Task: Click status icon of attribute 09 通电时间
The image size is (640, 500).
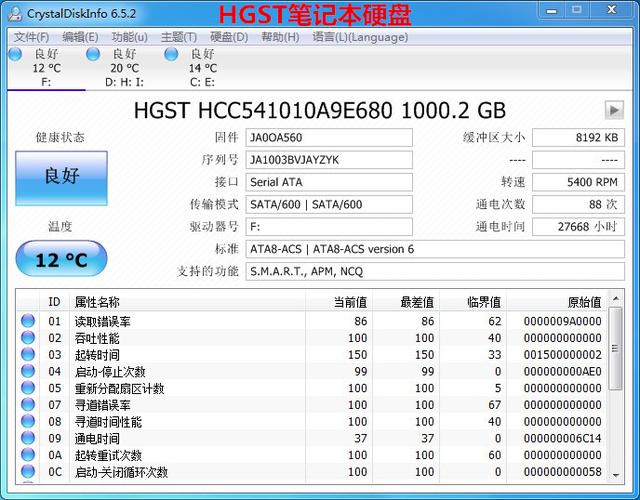Action: (x=28, y=438)
